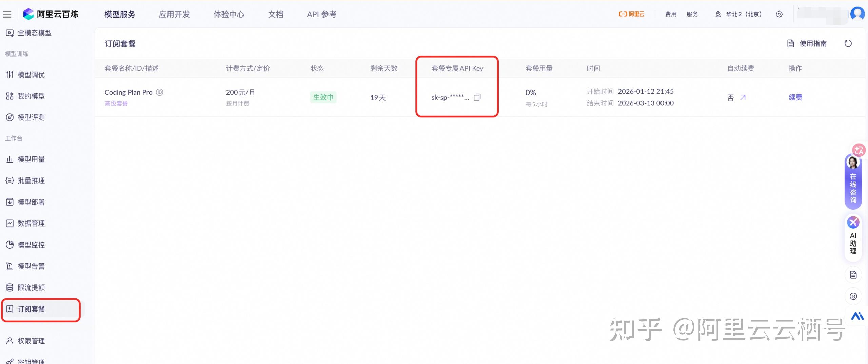
Task: Click the 模型用量 bar chart icon
Action: click(x=10, y=159)
